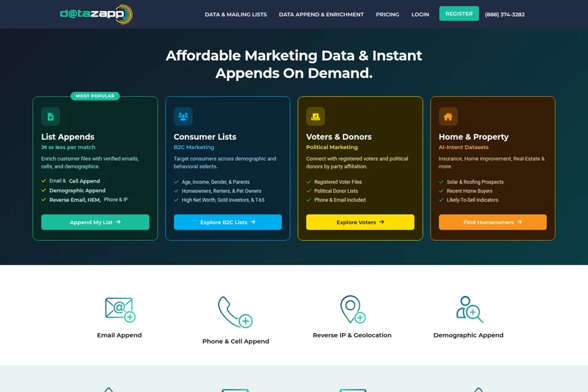This screenshot has width=588, height=392.
Task: Click 'Phone & Email Included' item
Action: (x=340, y=200)
